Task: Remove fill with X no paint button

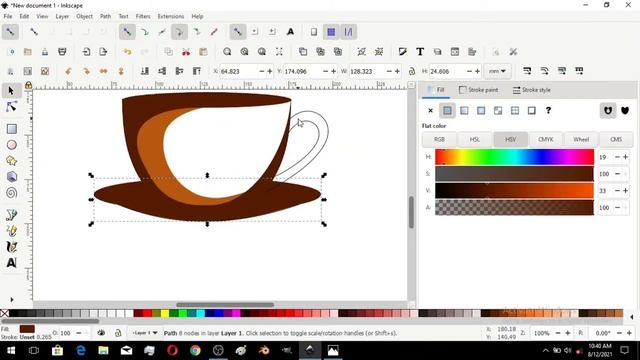Action: (430, 110)
